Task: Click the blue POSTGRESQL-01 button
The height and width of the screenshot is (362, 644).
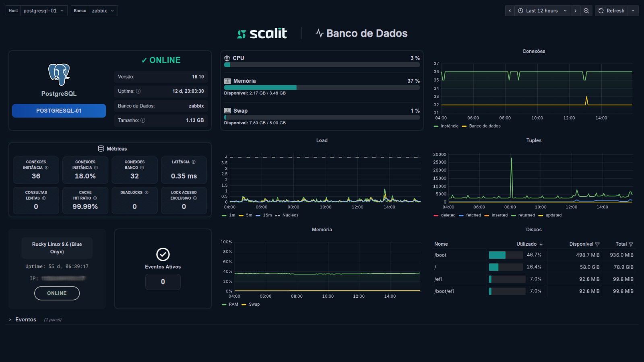Action: click(x=59, y=111)
